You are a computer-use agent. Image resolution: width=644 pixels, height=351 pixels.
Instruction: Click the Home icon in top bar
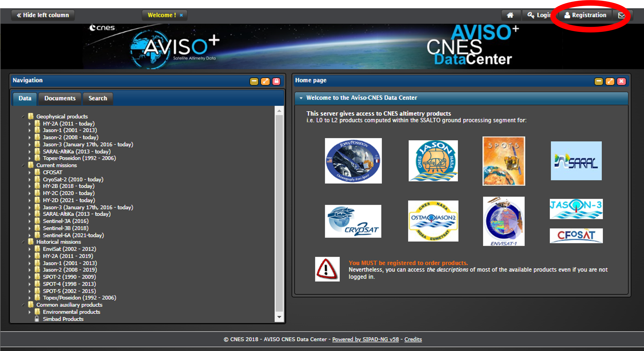(510, 15)
